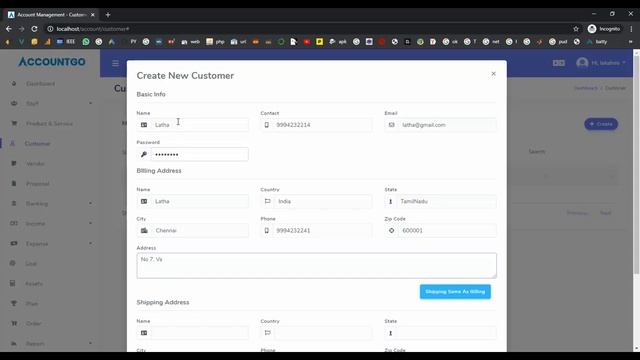Viewport: 640px width, 360px height.
Task: Click the envelope icon beside Email
Action: pos(391,125)
